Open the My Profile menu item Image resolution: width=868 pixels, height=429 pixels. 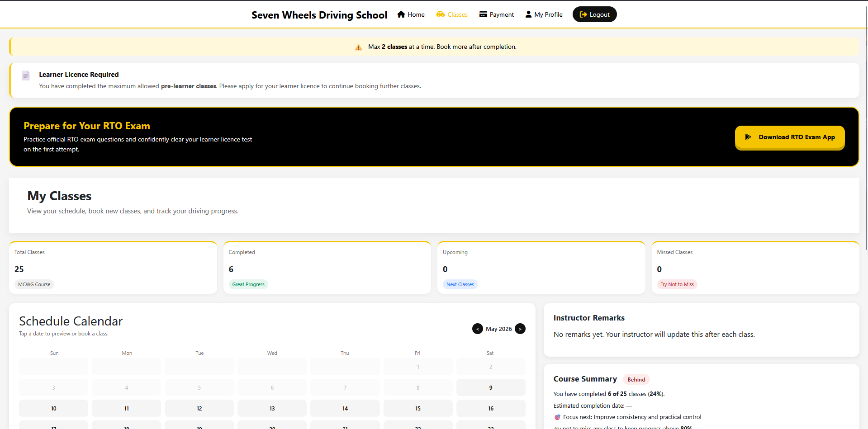click(544, 14)
